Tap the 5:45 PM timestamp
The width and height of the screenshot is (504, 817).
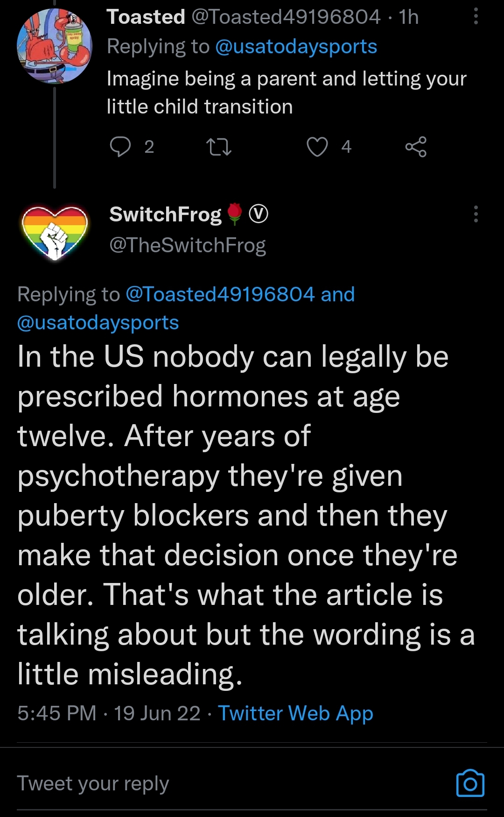[57, 713]
